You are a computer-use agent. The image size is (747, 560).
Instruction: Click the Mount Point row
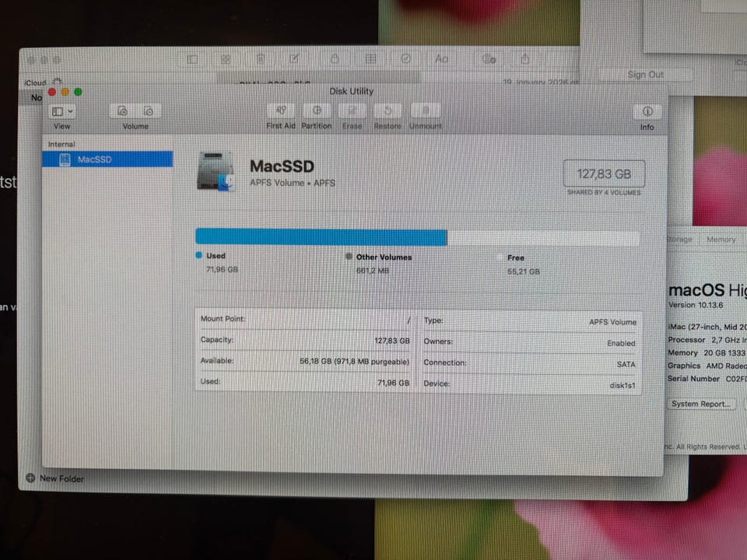(305, 319)
